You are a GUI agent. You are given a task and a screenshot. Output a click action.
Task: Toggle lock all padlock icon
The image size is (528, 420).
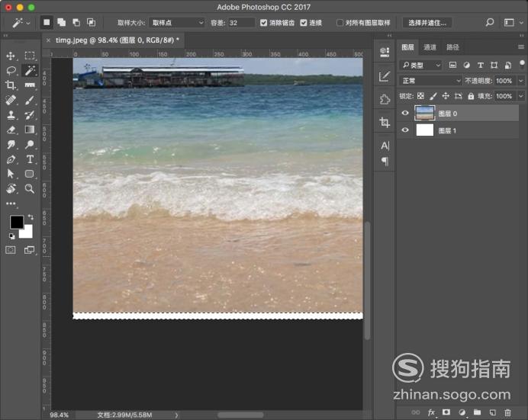coord(471,96)
